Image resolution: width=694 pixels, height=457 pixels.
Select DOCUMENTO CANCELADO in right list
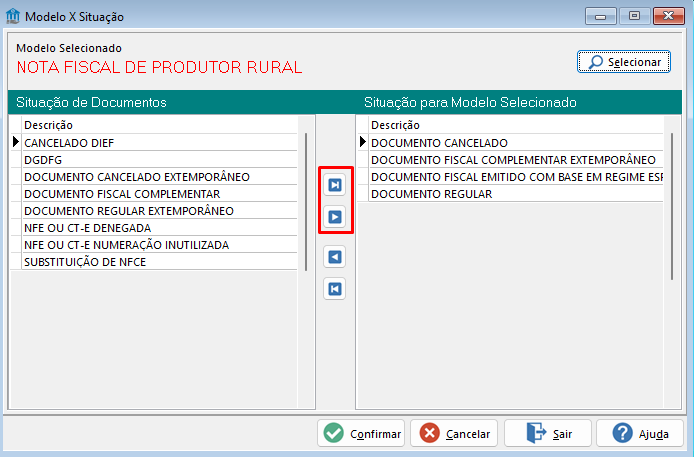click(x=516, y=142)
